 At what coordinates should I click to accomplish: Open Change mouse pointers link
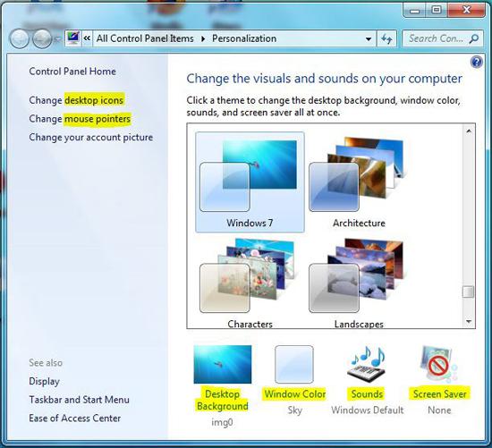click(x=80, y=119)
